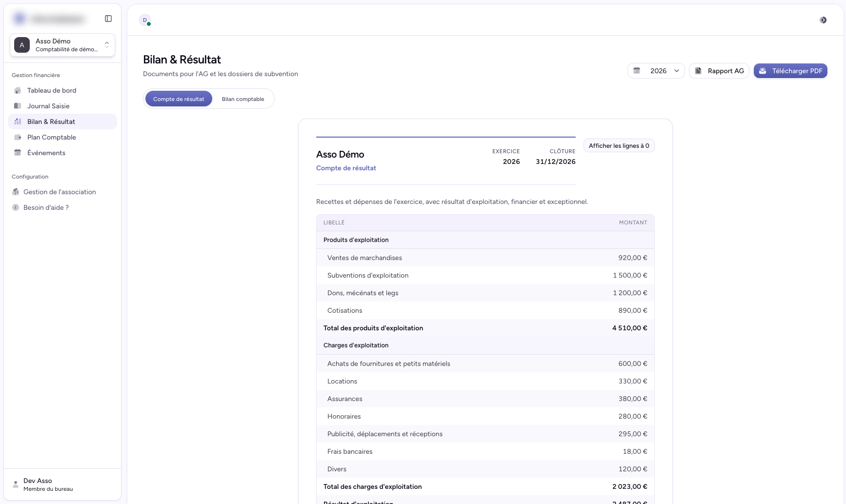846x504 pixels.
Task: Click the Rapport AG button
Action: click(719, 71)
